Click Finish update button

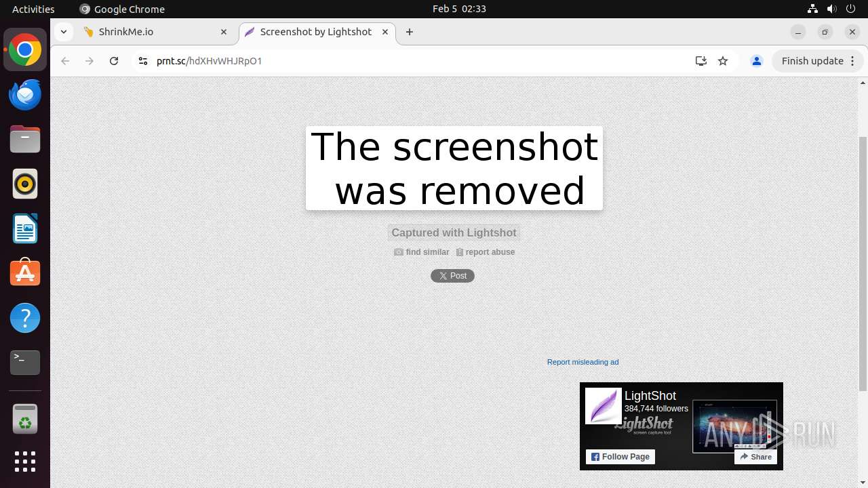coord(818,61)
